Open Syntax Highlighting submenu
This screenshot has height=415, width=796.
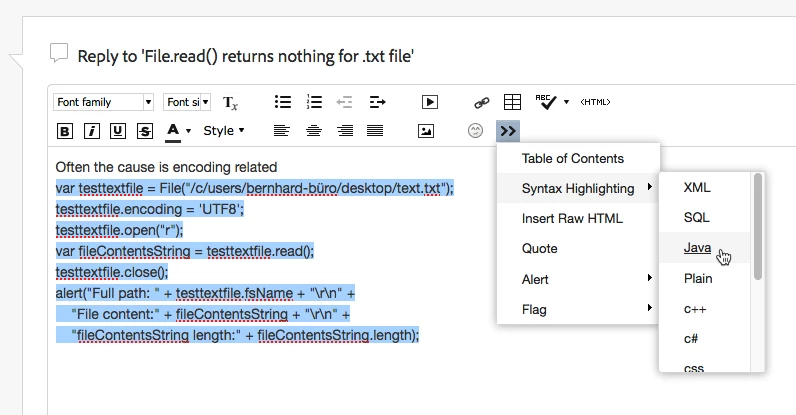(x=578, y=188)
